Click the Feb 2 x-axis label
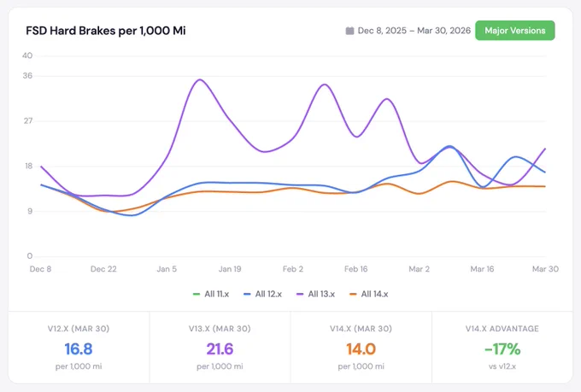Screen dimensions: 581x392 point(293,269)
